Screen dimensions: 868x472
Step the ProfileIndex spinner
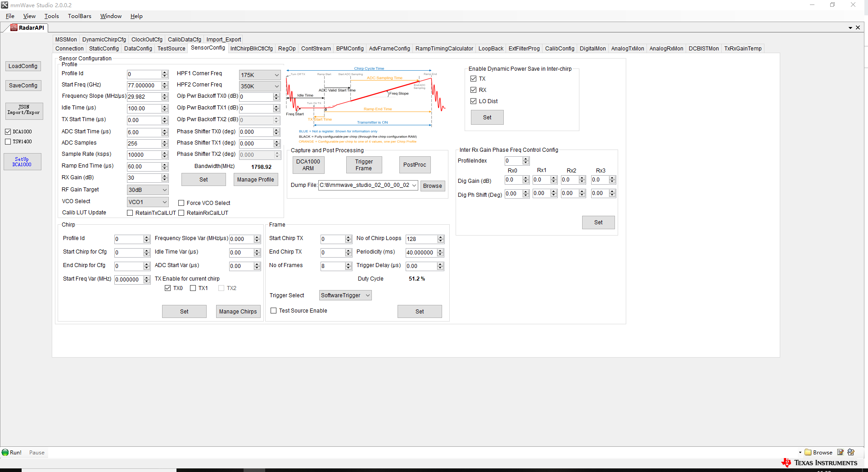point(526,161)
